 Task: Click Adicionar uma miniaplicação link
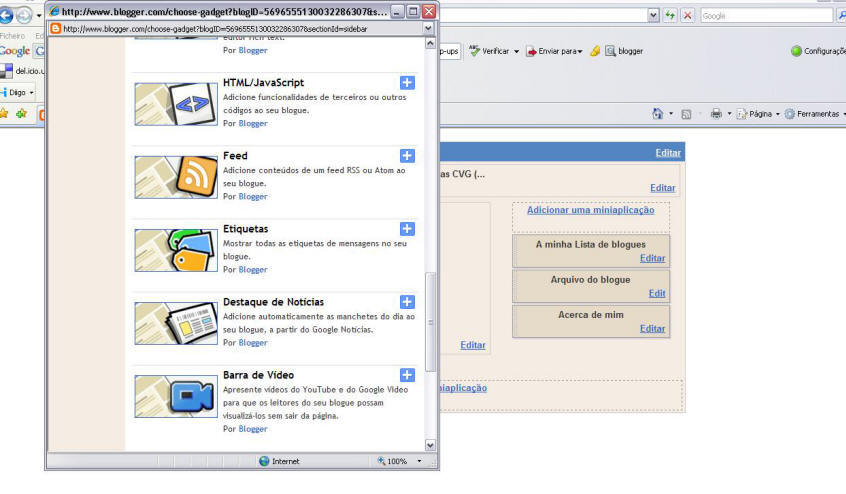click(590, 210)
